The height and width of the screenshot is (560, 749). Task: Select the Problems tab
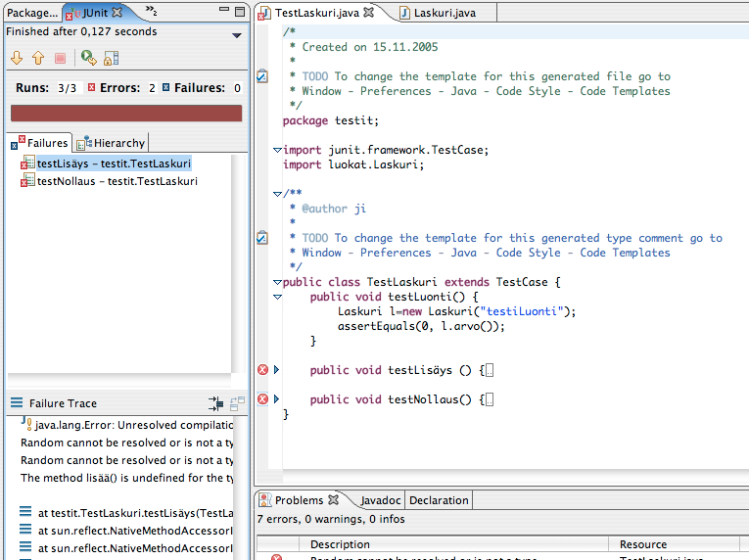click(x=299, y=500)
